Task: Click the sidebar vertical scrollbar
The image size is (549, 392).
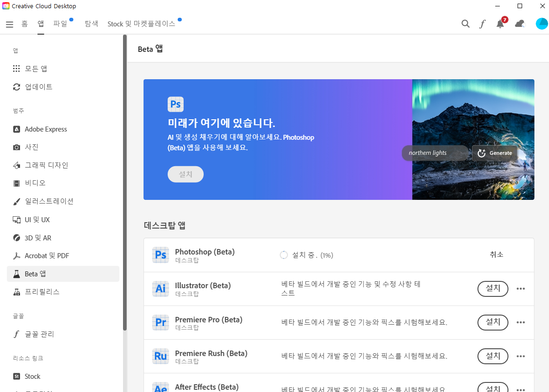Action: tap(125, 182)
